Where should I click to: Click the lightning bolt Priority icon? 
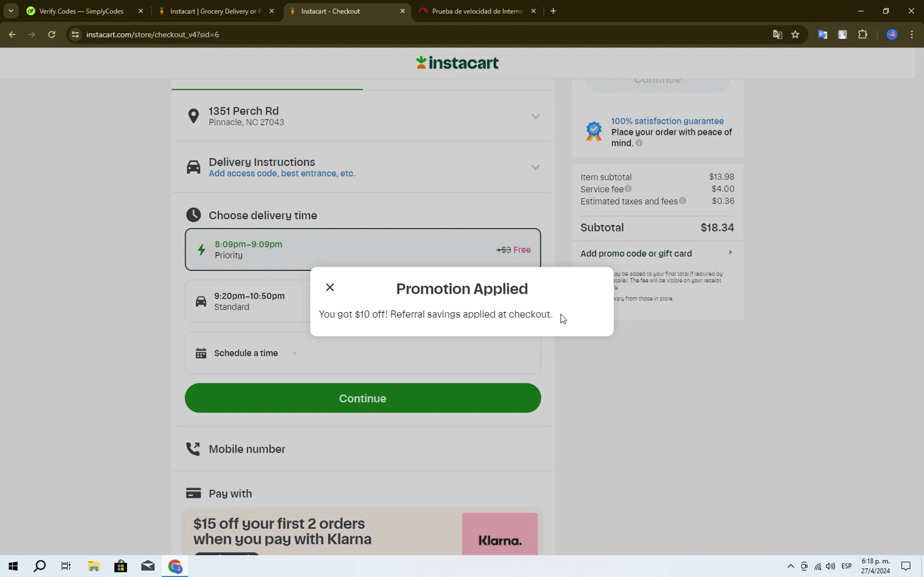(201, 249)
